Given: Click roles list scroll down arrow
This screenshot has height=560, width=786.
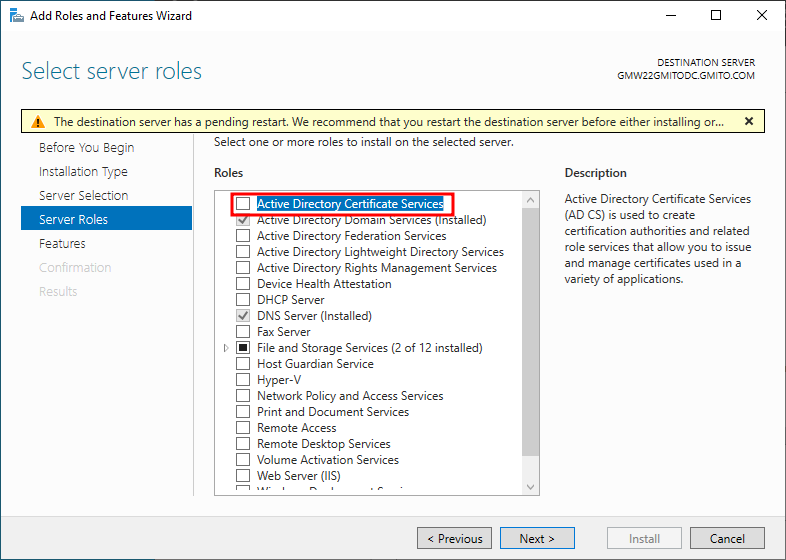Looking at the screenshot, I should click(531, 487).
